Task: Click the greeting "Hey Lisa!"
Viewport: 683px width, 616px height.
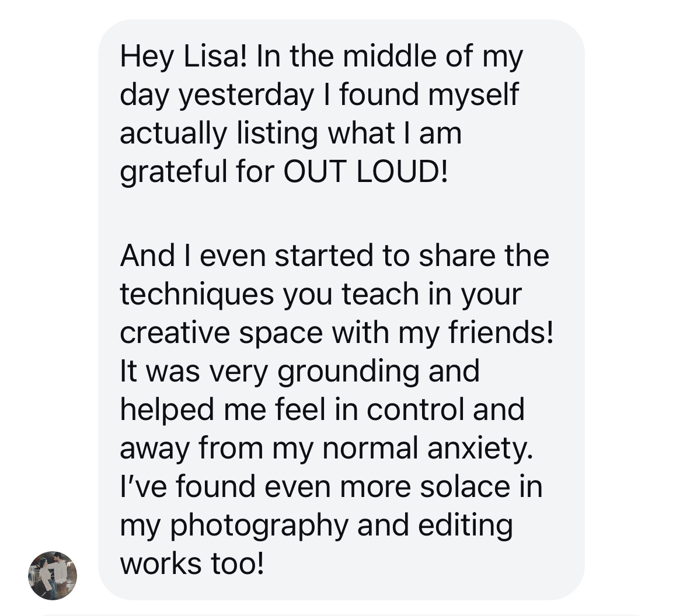Action: tap(184, 57)
